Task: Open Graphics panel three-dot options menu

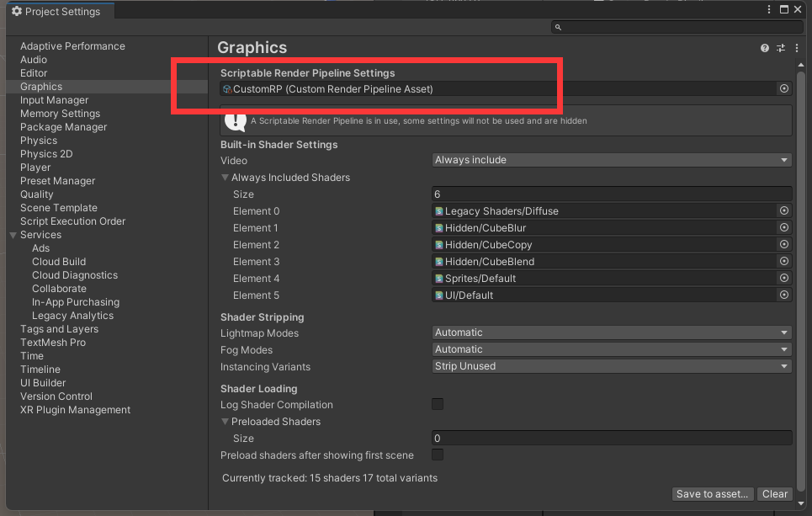Action: [796, 49]
